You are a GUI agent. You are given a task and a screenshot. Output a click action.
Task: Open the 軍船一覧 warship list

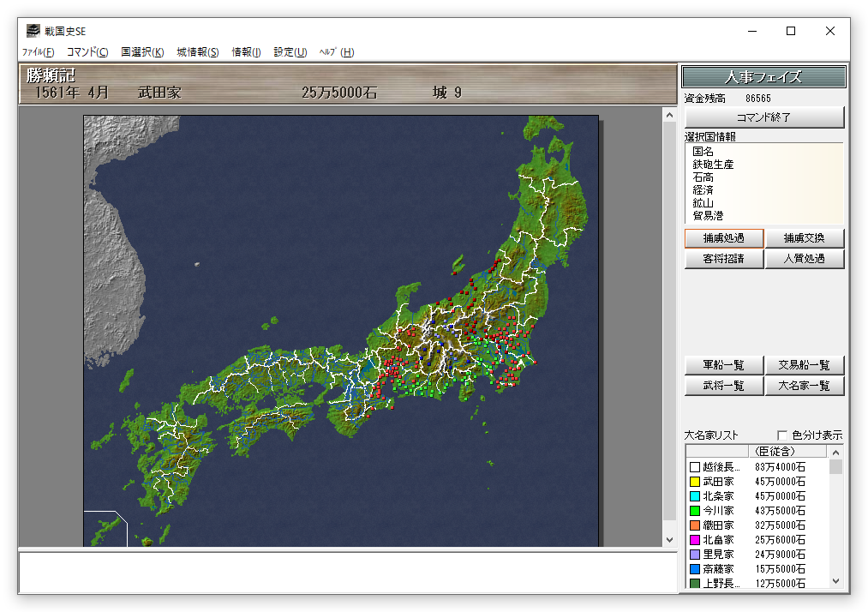tap(723, 365)
